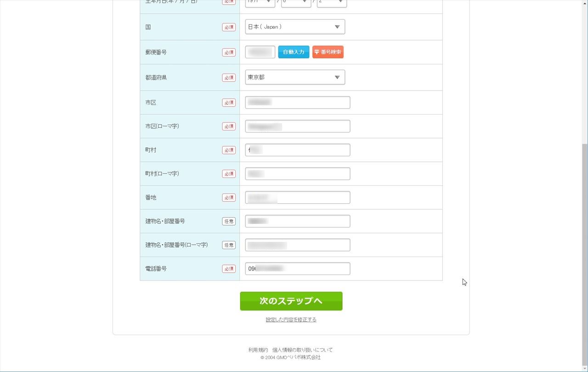Focus the 番地 address field
The image size is (588, 372).
[x=298, y=197]
